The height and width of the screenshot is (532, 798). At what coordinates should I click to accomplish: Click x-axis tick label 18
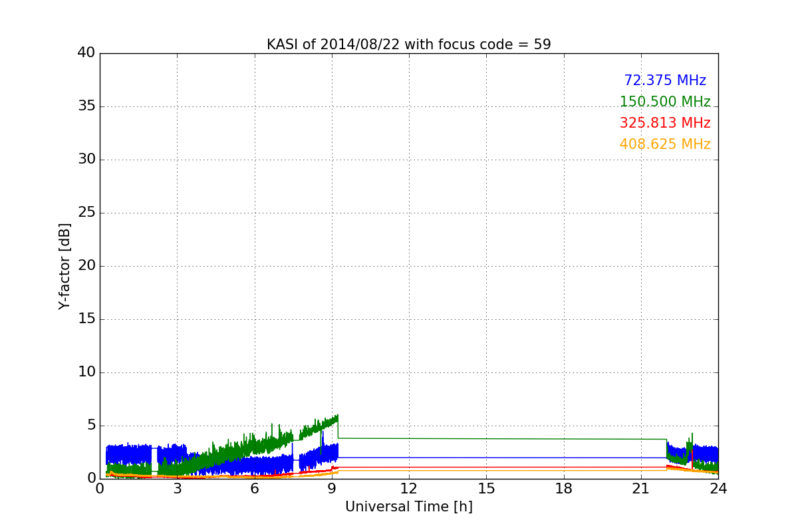[564, 489]
